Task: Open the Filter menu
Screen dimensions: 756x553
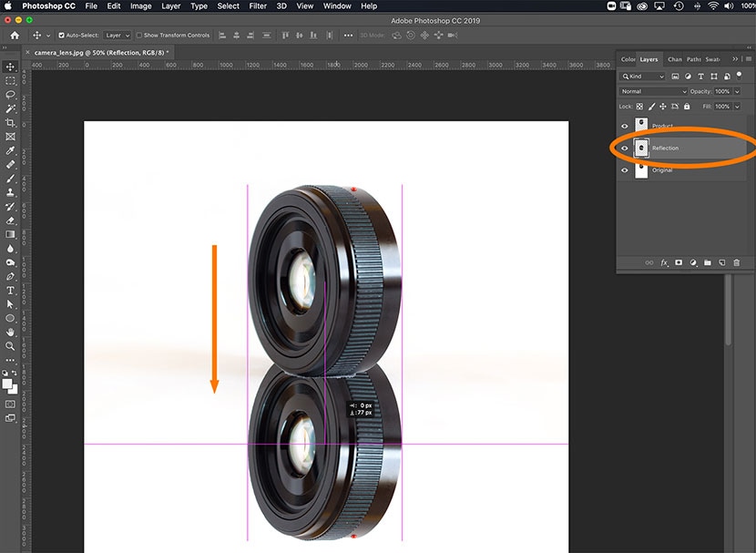Action: pyautogui.click(x=258, y=6)
